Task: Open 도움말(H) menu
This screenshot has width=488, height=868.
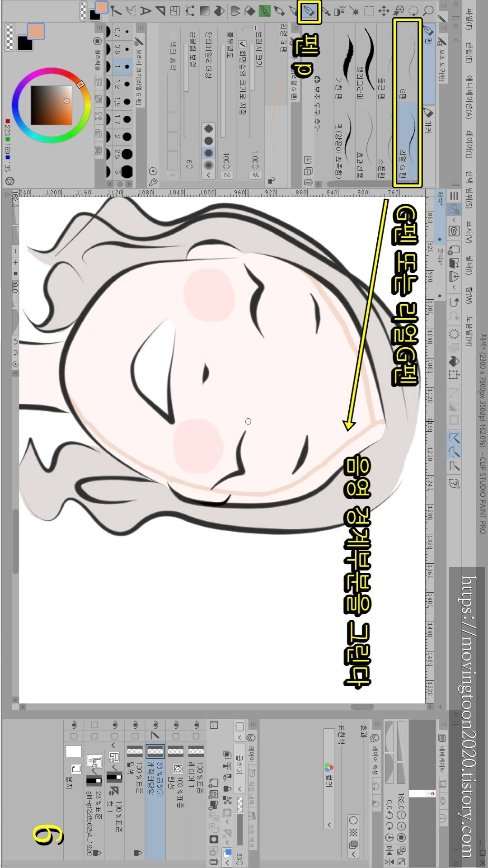Action: coord(469,331)
